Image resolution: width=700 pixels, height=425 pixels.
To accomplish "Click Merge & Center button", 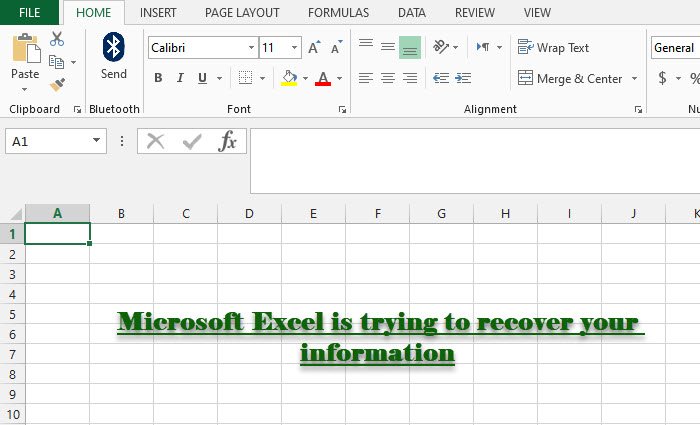I will click(x=570, y=79).
